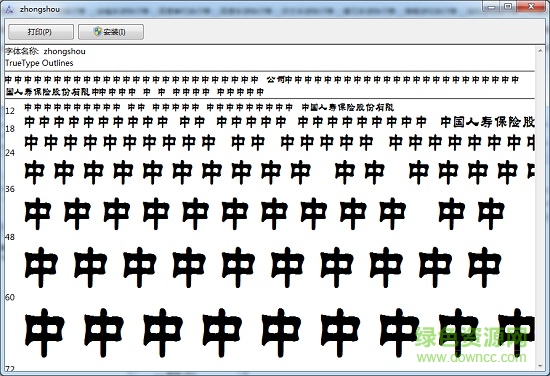Click the 安装(I) install button
The image size is (550, 376).
click(x=111, y=32)
